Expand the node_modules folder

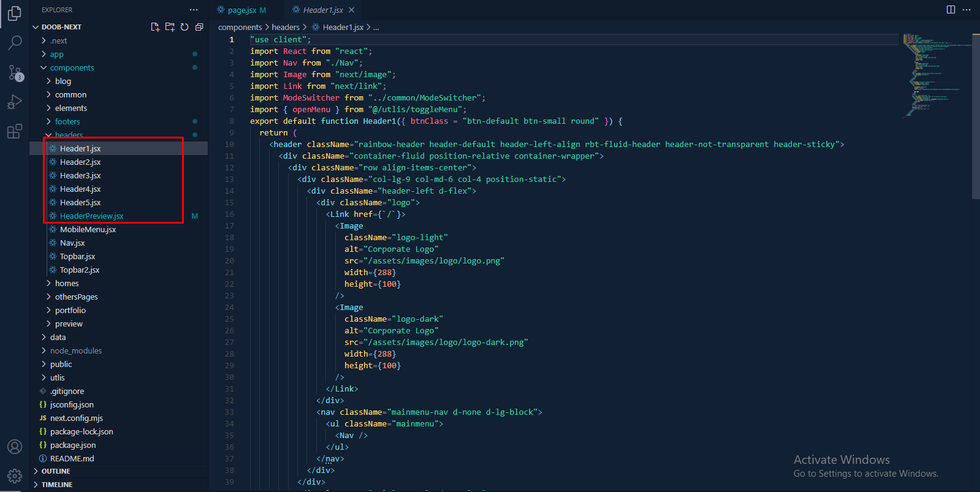118,350
